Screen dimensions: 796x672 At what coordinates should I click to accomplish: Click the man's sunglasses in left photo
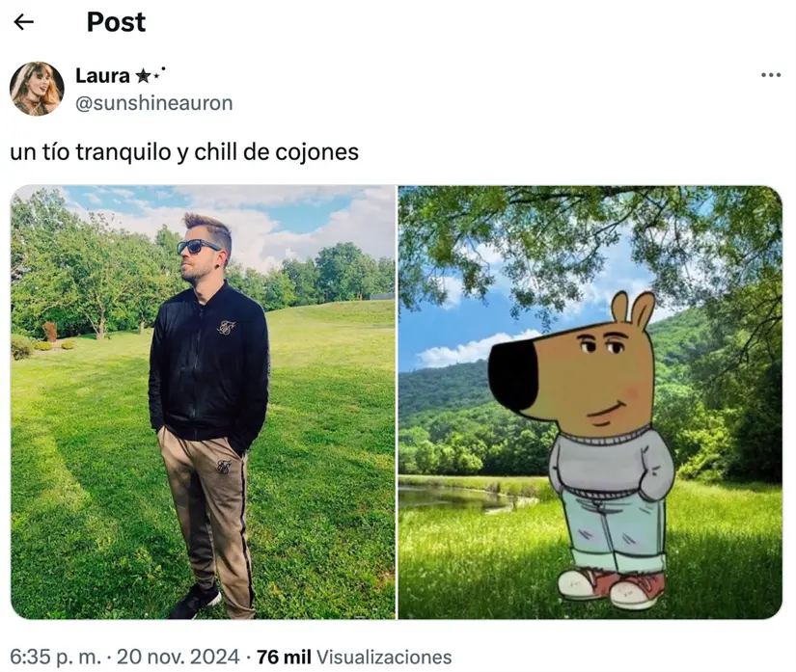[199, 247]
